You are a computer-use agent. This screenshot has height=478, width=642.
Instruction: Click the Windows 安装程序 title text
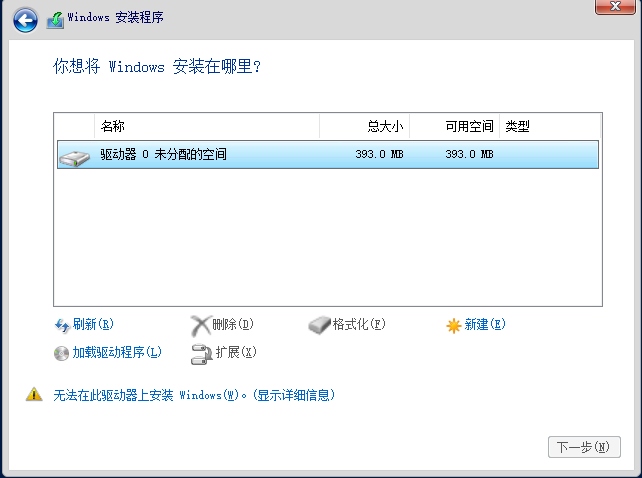[115, 18]
